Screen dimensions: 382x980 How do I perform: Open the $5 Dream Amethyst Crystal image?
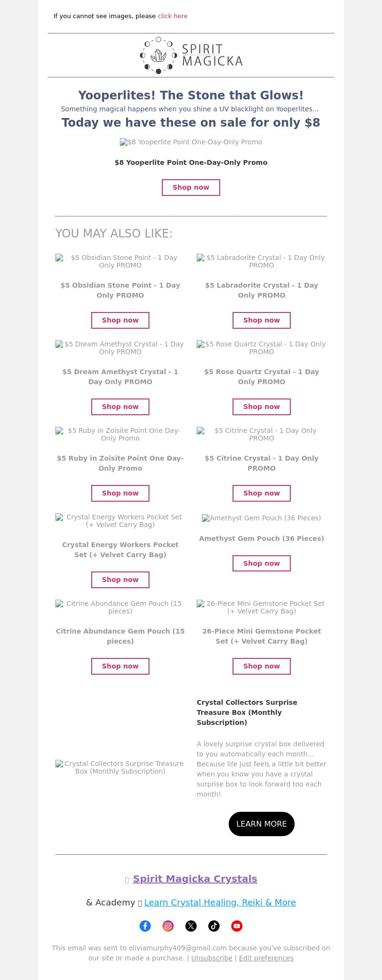coord(120,348)
